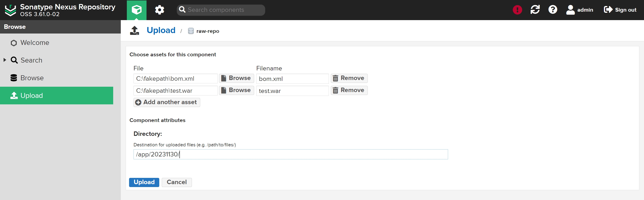
Task: Click the red system status alert icon
Action: [x=517, y=10]
